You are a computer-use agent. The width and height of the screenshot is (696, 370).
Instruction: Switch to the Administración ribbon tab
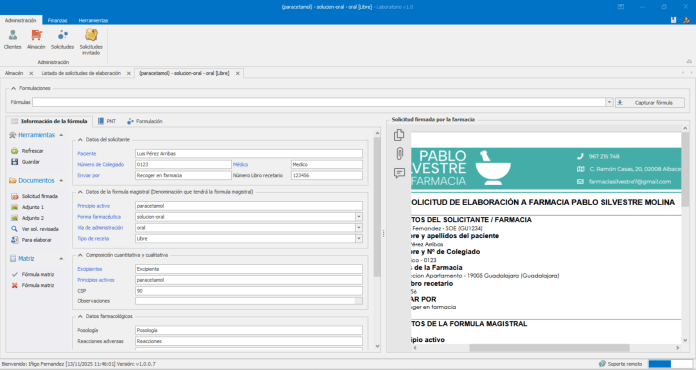[x=20, y=20]
